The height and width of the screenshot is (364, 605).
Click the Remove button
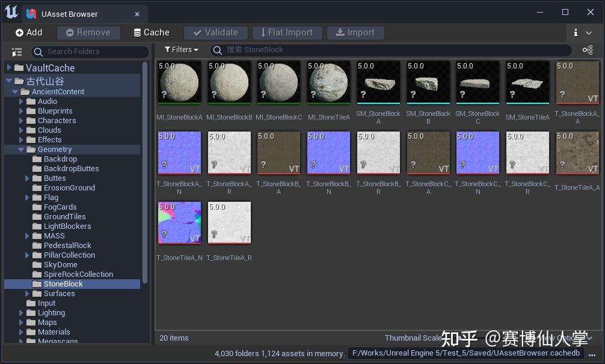coord(88,32)
